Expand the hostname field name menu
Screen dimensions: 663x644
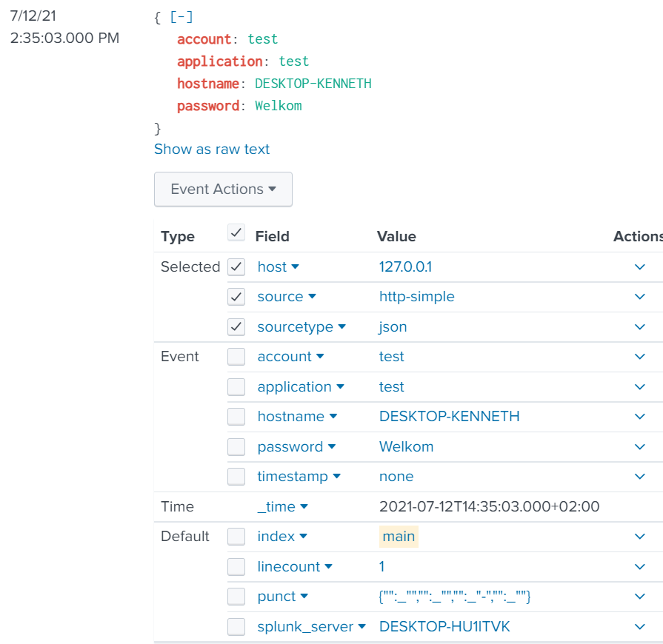click(333, 417)
